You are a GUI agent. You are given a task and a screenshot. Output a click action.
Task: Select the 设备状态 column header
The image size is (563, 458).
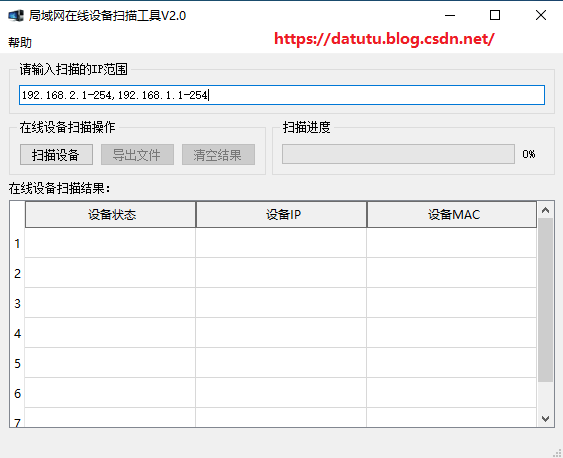[x=111, y=214]
